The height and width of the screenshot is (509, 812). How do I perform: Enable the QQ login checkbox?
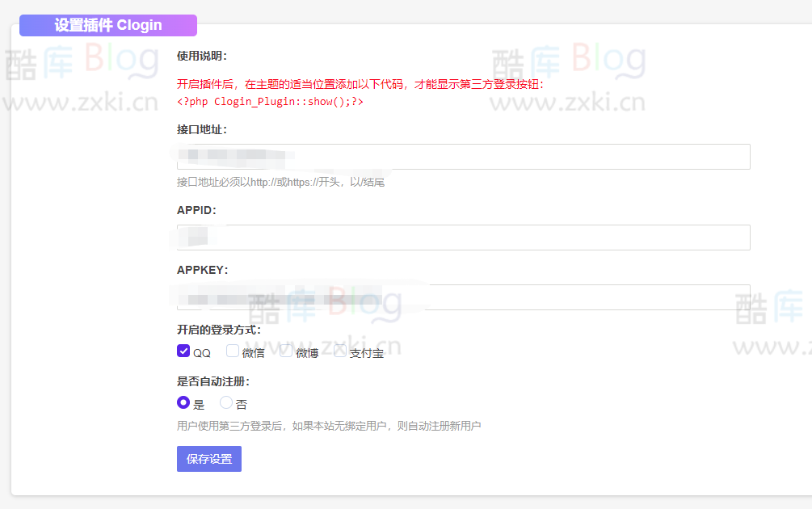[183, 351]
